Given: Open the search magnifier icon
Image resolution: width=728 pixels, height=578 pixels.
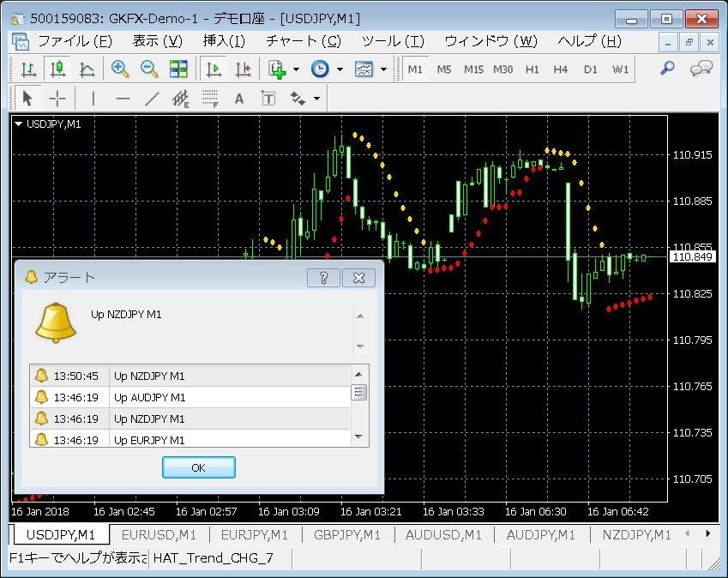Looking at the screenshot, I should (x=667, y=69).
